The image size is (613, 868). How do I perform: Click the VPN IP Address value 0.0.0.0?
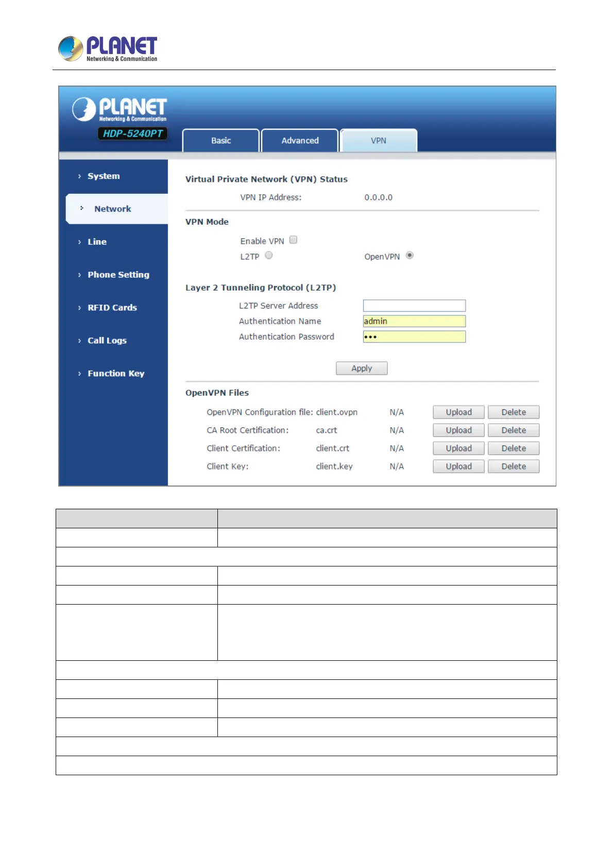click(x=379, y=197)
